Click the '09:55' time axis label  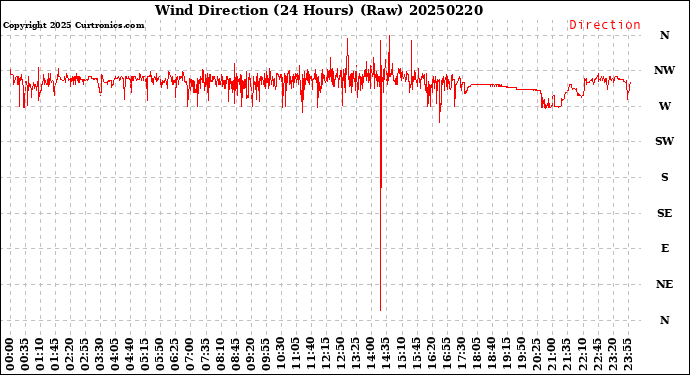pyautogui.click(x=265, y=355)
